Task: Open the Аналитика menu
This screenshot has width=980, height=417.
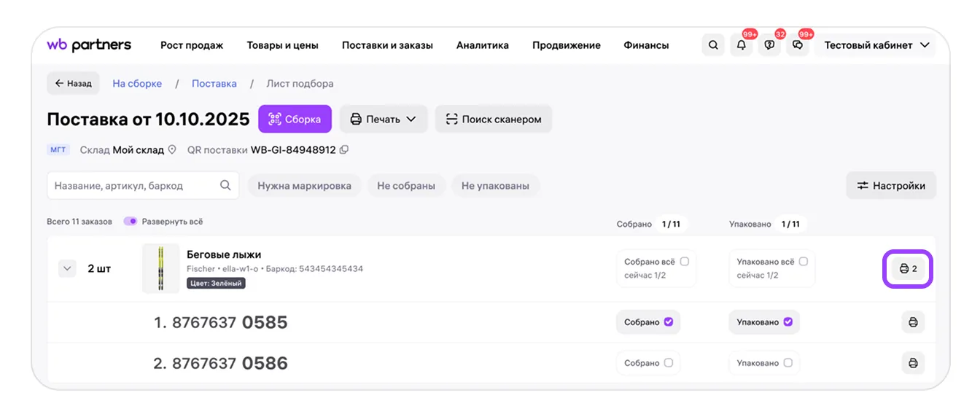Action: coord(483,45)
